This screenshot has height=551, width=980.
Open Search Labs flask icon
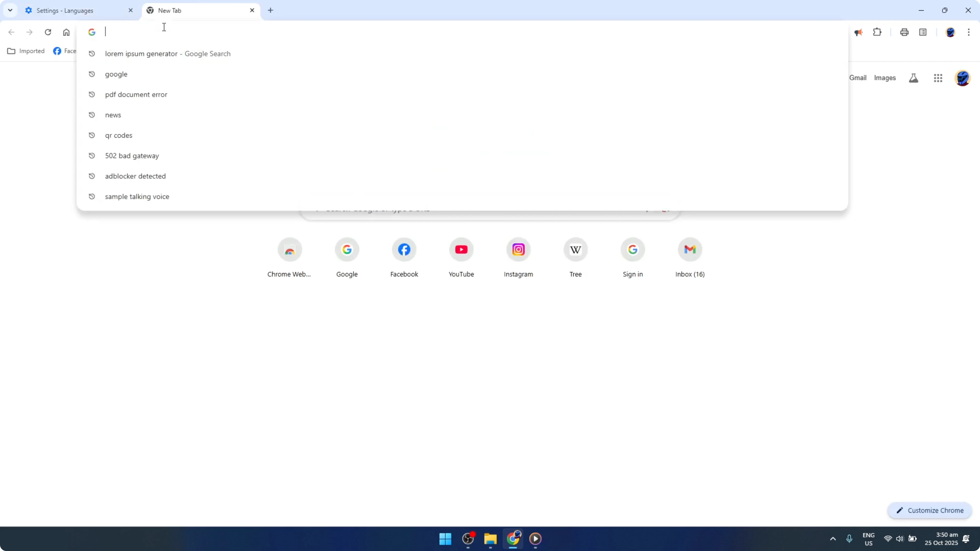[x=913, y=77]
